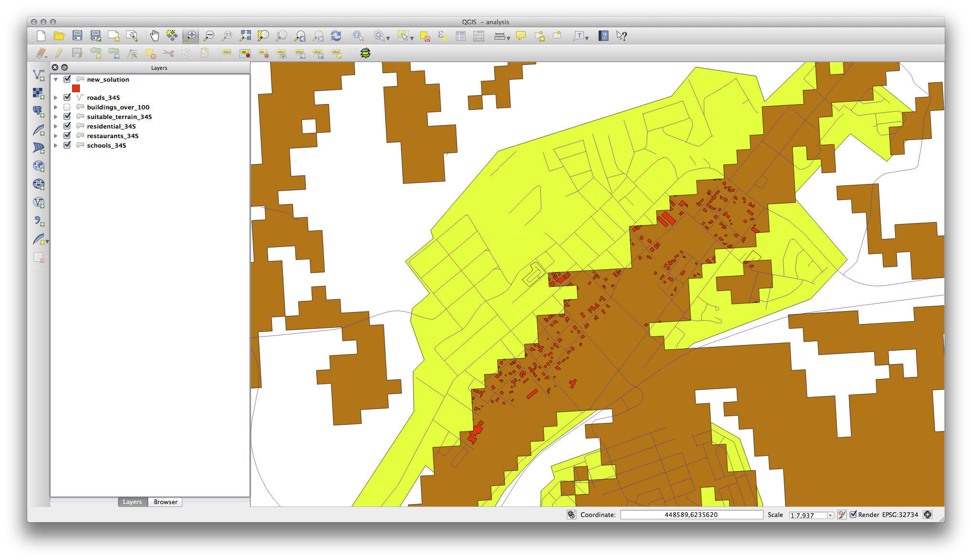Open the attribute table icon

pyautogui.click(x=461, y=36)
